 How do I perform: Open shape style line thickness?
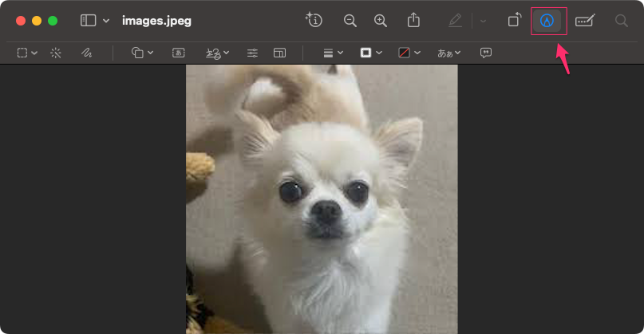point(328,53)
